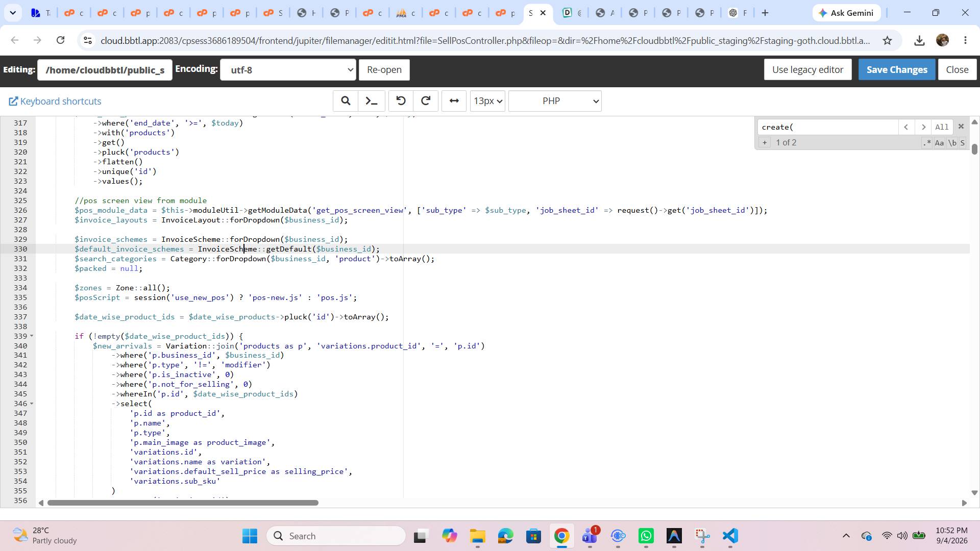Close the find box with X
Viewport: 980px width, 551px height.
[x=961, y=127]
